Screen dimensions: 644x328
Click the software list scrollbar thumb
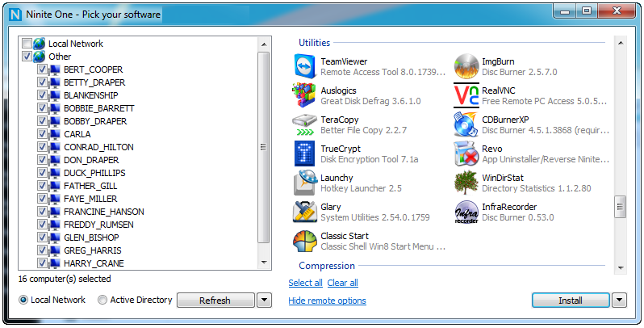(x=620, y=207)
